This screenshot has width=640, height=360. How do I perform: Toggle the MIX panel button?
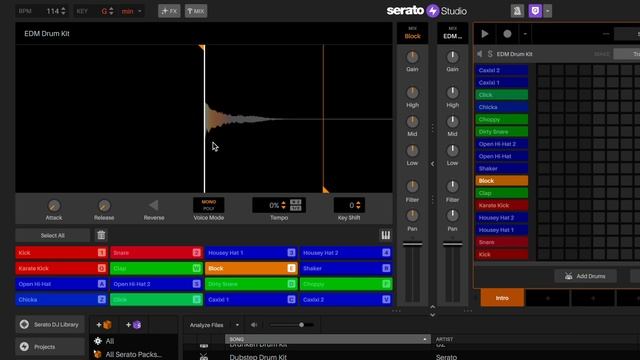tap(196, 11)
